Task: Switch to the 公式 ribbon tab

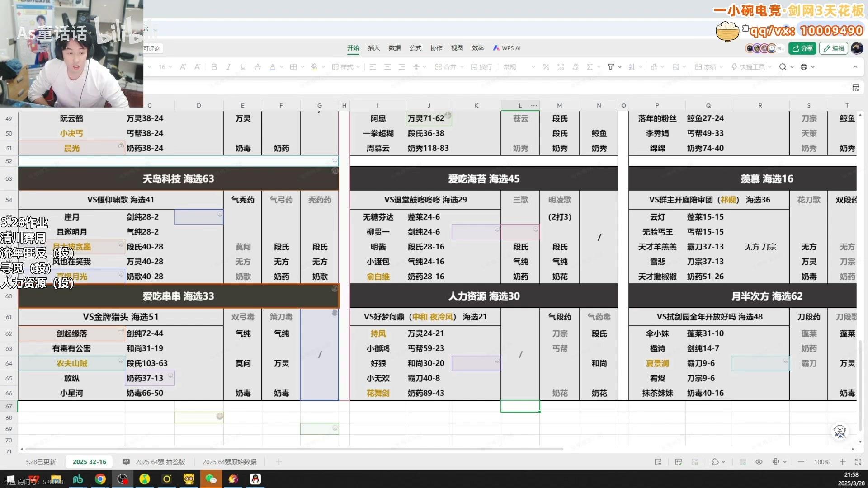Action: click(x=415, y=48)
